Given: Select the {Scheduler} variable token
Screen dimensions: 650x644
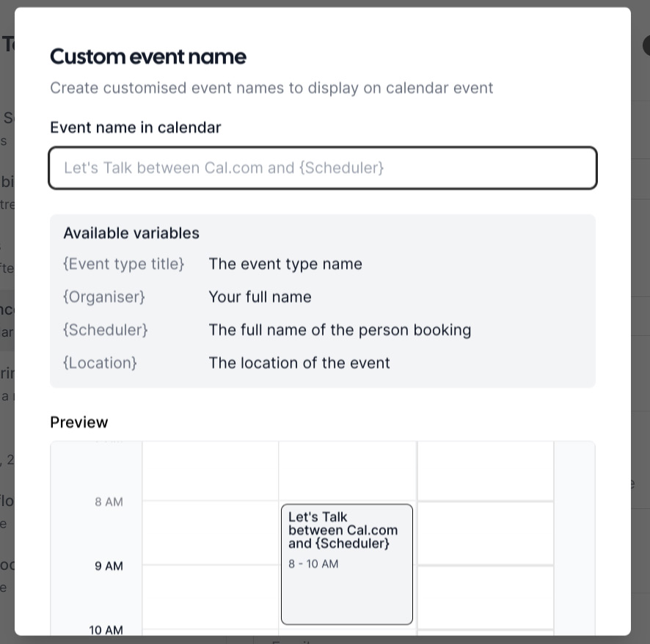Looking at the screenshot, I should (x=106, y=330).
